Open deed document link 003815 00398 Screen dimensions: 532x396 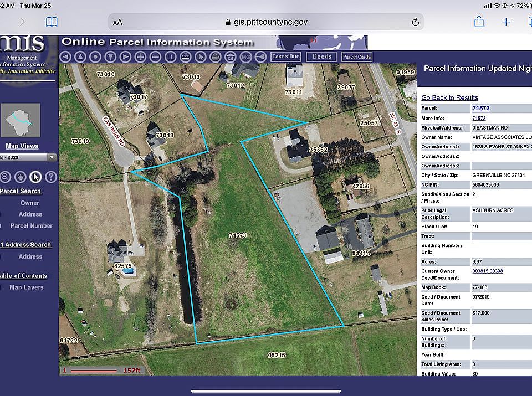[x=488, y=271]
